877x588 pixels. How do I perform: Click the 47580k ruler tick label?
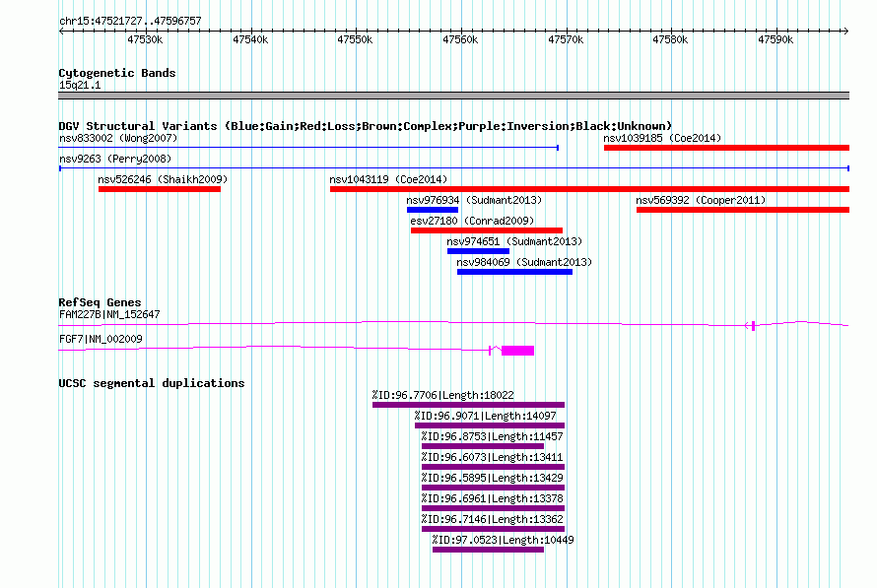coord(670,39)
